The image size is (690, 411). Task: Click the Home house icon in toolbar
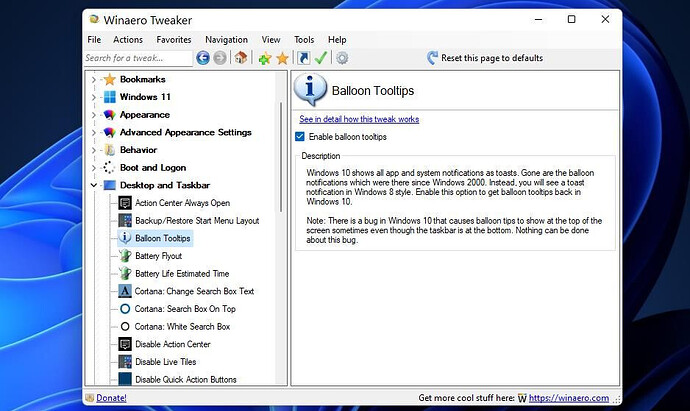tap(240, 58)
